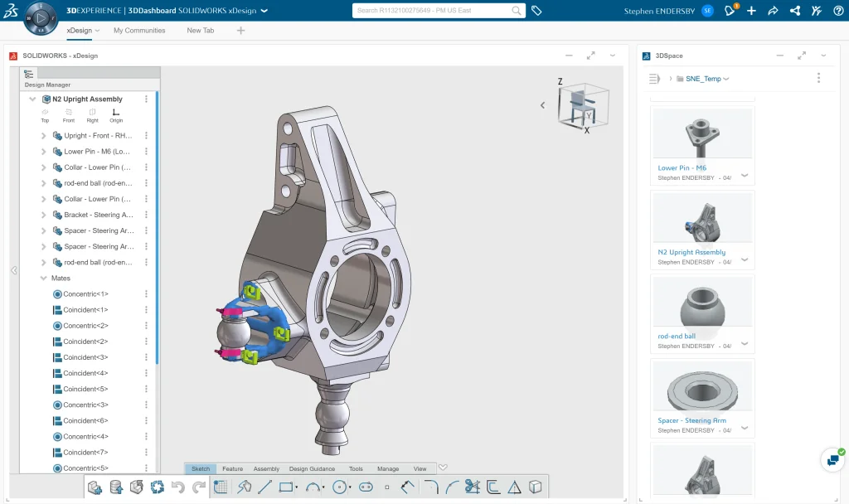Select the Line sketch tool

pyautogui.click(x=264, y=487)
